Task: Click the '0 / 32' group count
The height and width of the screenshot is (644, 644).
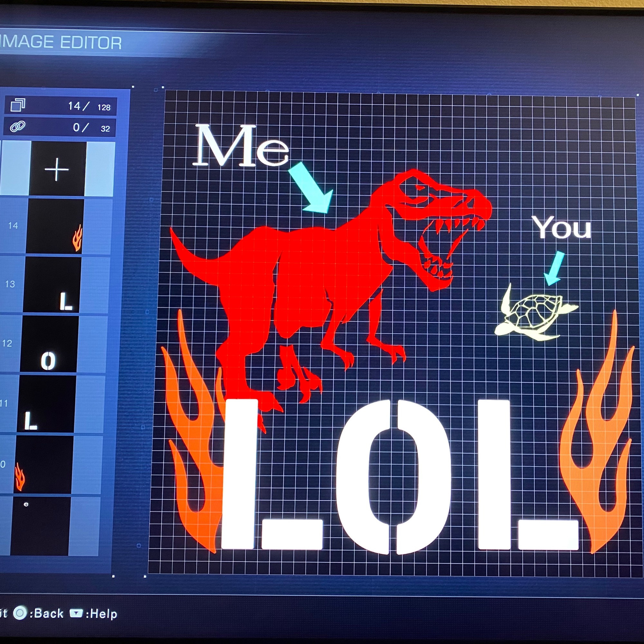Action: [x=91, y=128]
